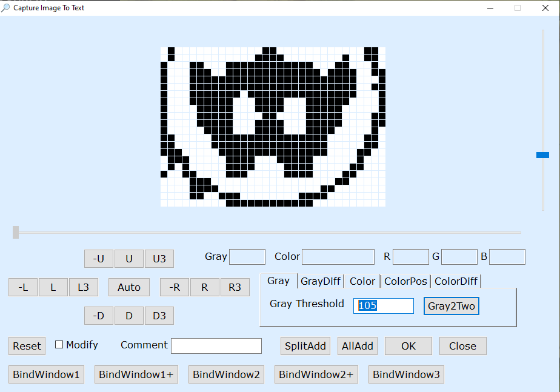Click the -D button
This screenshot has width=560, height=392.
[99, 316]
